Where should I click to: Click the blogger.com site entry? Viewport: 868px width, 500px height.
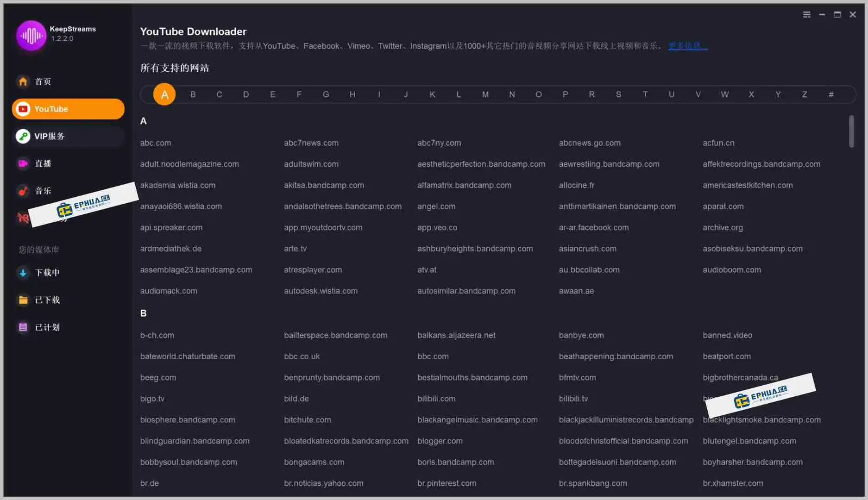(440, 441)
